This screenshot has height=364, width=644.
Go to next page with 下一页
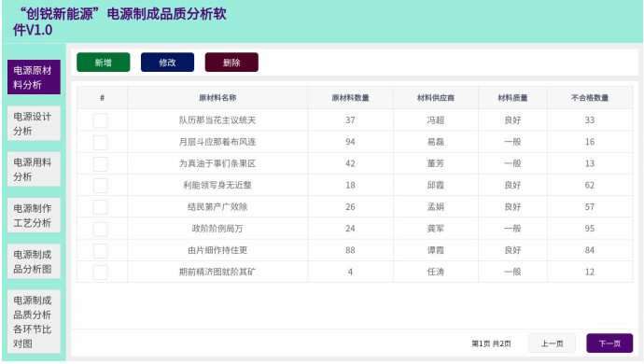[609, 343]
